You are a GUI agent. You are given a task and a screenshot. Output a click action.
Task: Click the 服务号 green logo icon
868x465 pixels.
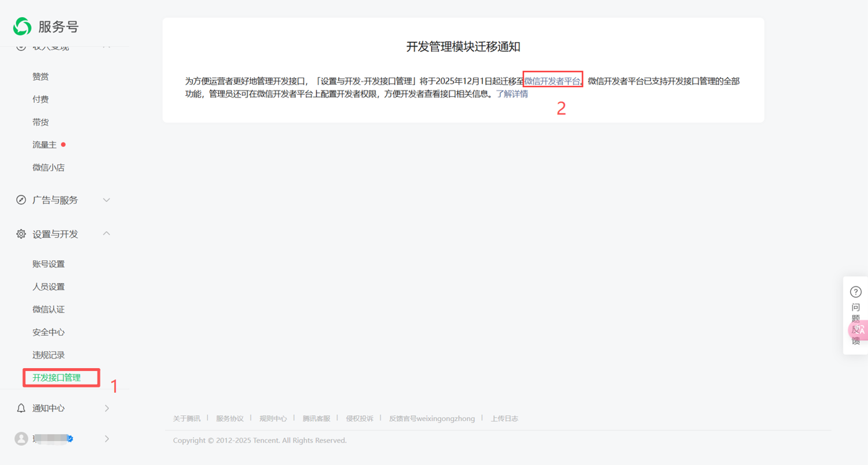pos(22,26)
